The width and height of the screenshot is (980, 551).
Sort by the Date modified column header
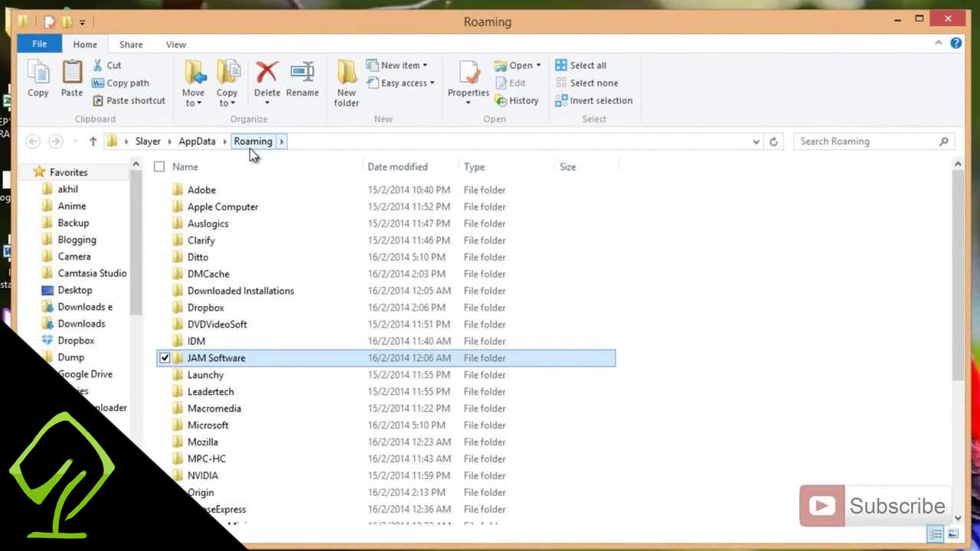click(397, 166)
